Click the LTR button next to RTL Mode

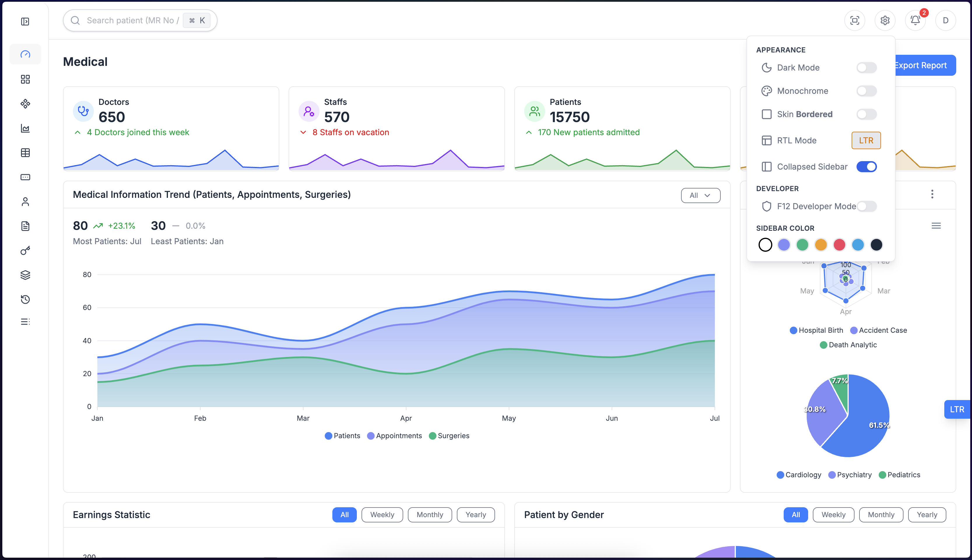(x=866, y=140)
